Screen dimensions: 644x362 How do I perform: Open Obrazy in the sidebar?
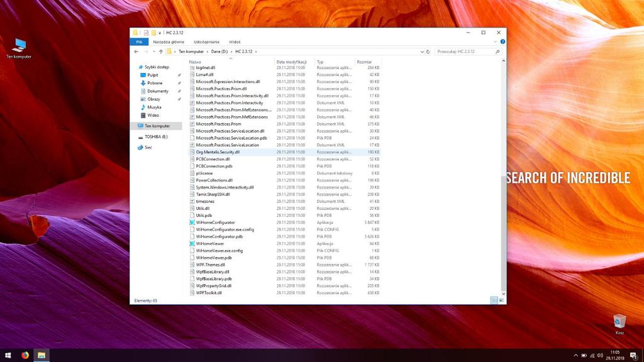tap(153, 99)
